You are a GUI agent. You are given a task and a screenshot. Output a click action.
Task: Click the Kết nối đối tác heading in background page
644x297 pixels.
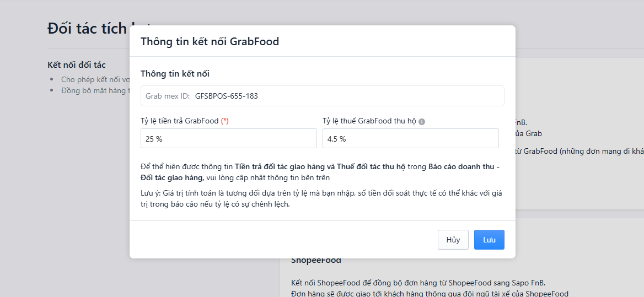click(77, 65)
